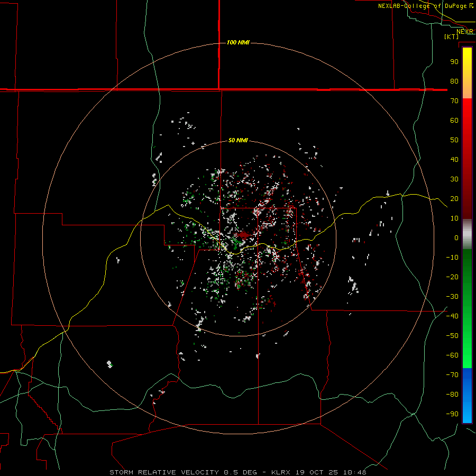Pick the blue segment of the color bar
The height and width of the screenshot is (476, 476).
click(467, 396)
